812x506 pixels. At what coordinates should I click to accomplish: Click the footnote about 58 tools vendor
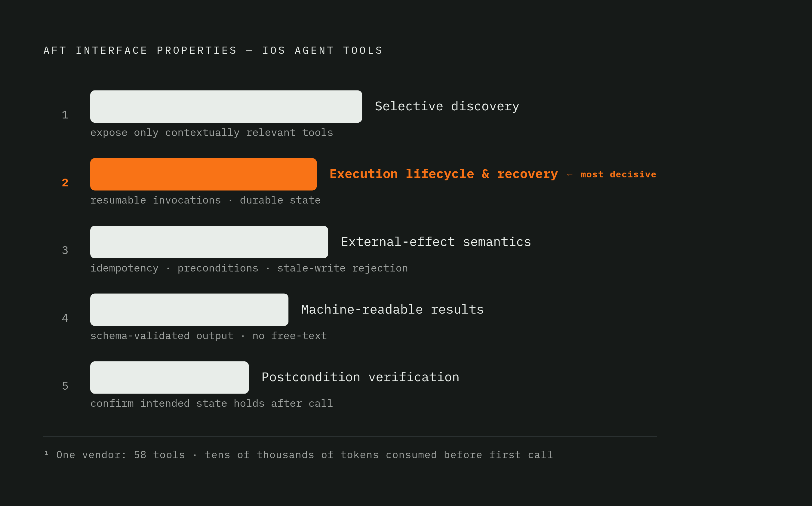click(298, 455)
